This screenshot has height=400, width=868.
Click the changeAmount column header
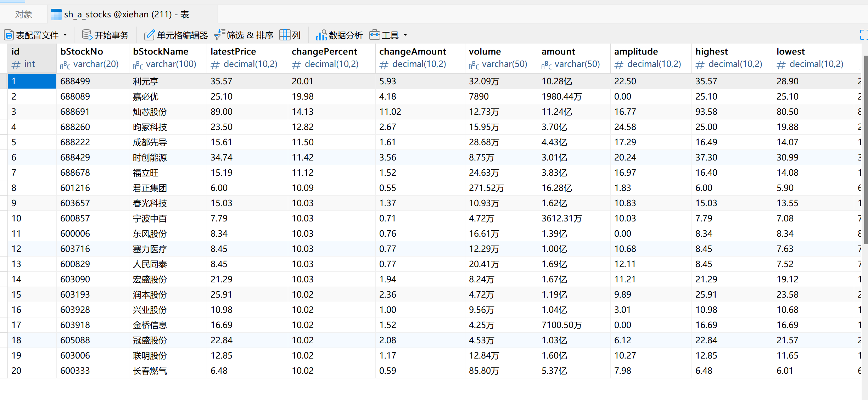(420, 58)
